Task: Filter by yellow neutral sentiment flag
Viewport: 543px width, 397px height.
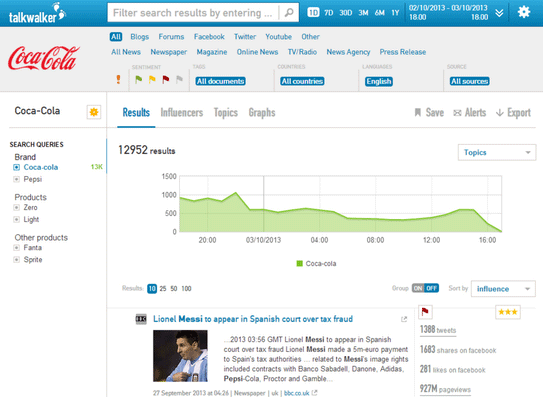Action: (152, 80)
